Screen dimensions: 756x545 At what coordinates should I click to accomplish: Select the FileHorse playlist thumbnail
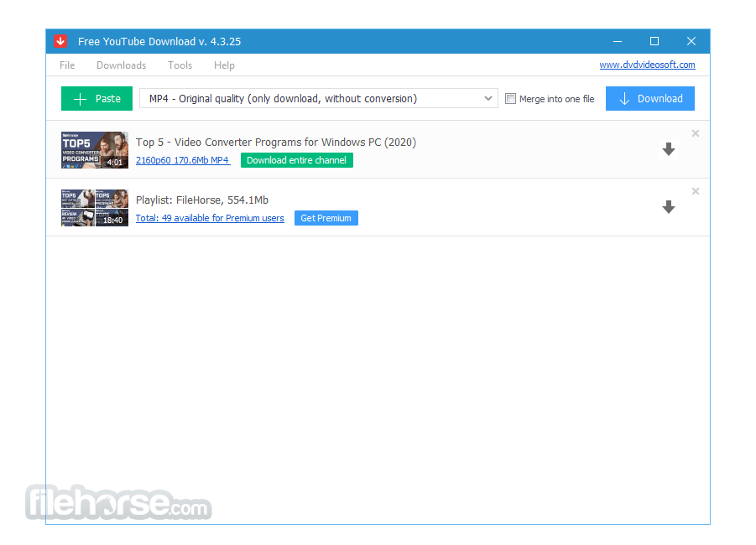95,208
